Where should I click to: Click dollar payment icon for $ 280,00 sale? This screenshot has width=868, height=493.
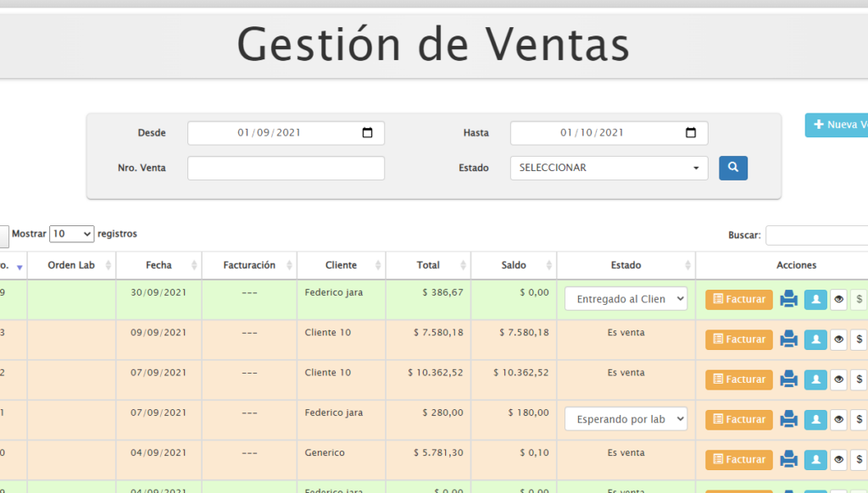tap(859, 419)
